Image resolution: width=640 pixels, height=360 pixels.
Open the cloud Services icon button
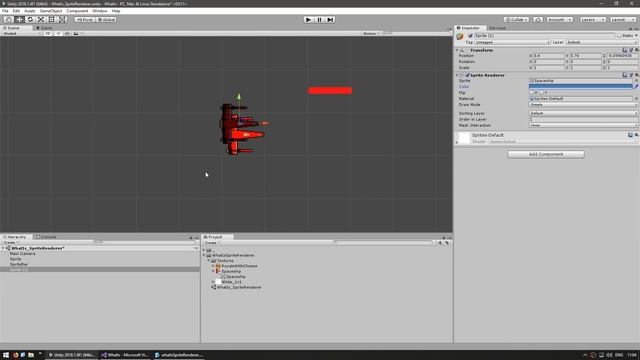[538, 20]
